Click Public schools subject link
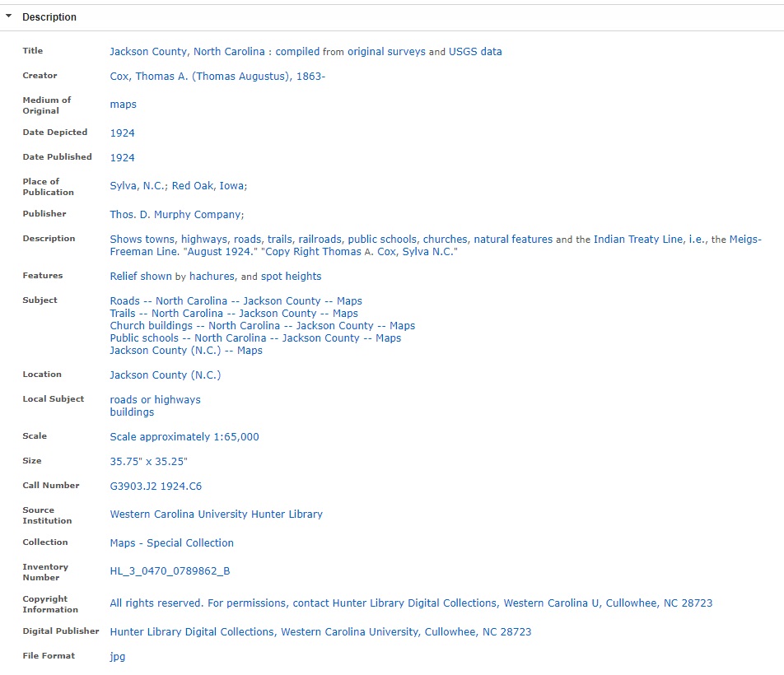 point(255,338)
